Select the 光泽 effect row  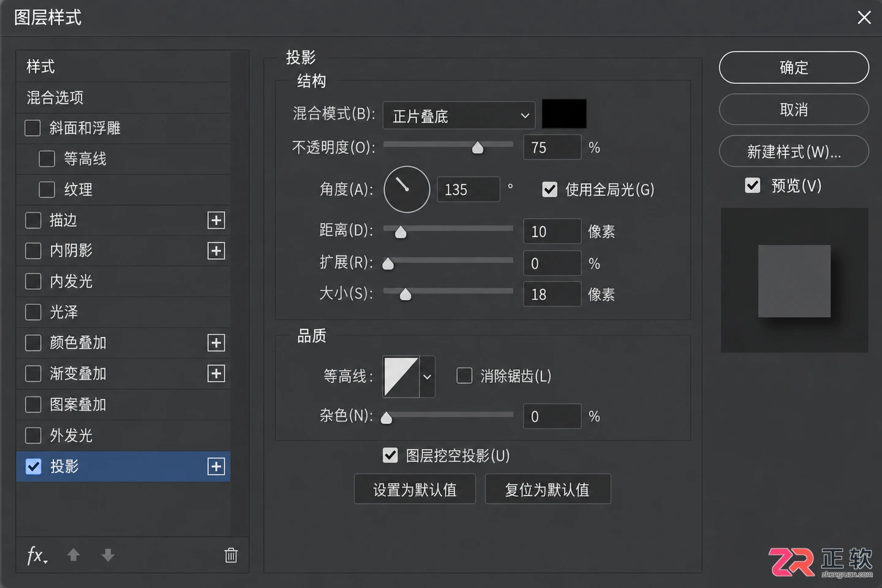coord(123,312)
